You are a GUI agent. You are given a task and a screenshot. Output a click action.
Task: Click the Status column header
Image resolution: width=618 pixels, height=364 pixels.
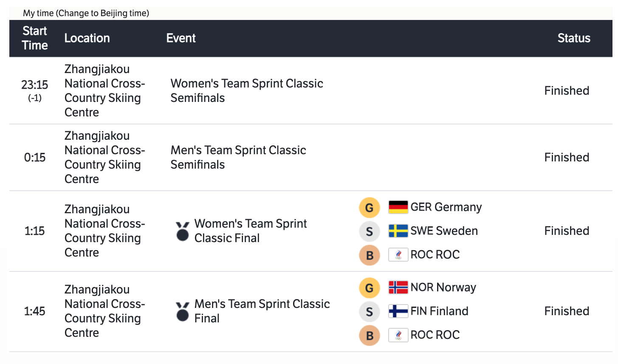pos(573,38)
